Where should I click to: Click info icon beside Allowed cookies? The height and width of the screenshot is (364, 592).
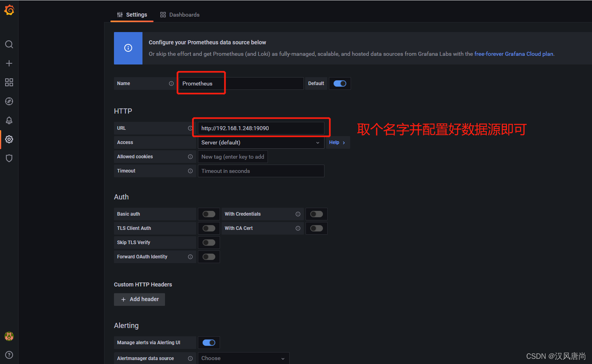(190, 157)
